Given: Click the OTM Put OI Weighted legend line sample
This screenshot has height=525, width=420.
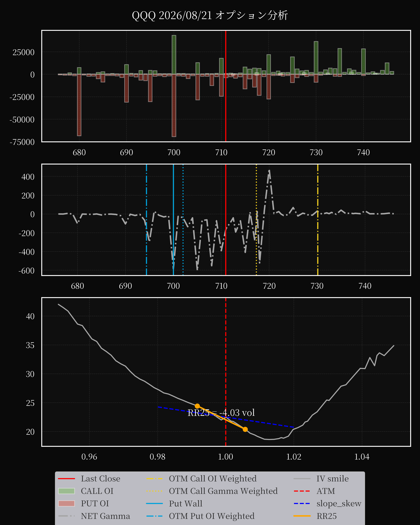Looking at the screenshot, I should point(155,516).
